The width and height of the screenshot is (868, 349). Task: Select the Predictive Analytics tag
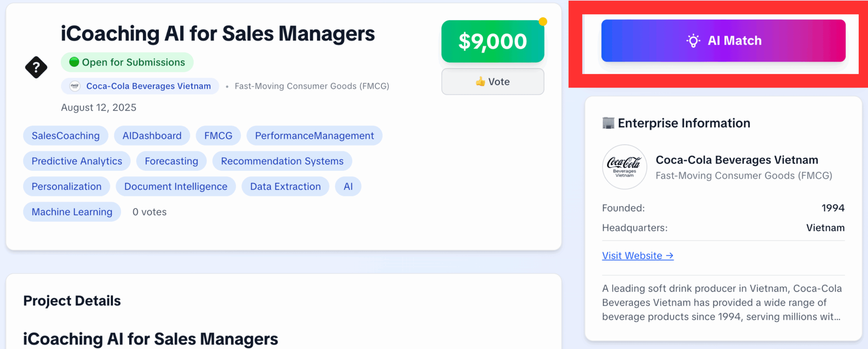(x=77, y=161)
